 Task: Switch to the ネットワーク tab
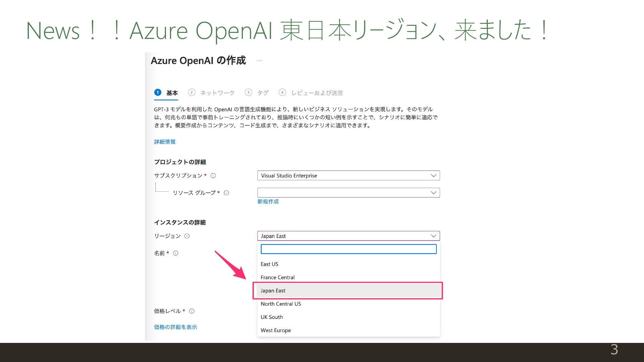211,93
